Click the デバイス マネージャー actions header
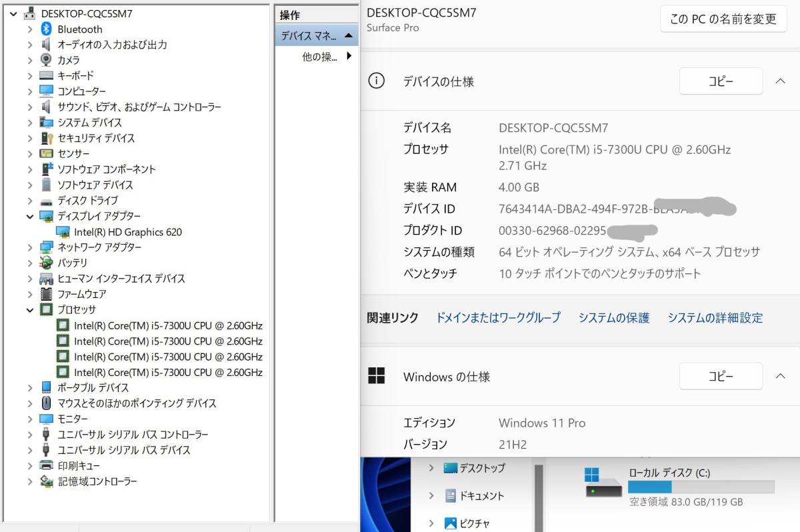800x532 pixels. coord(316,35)
